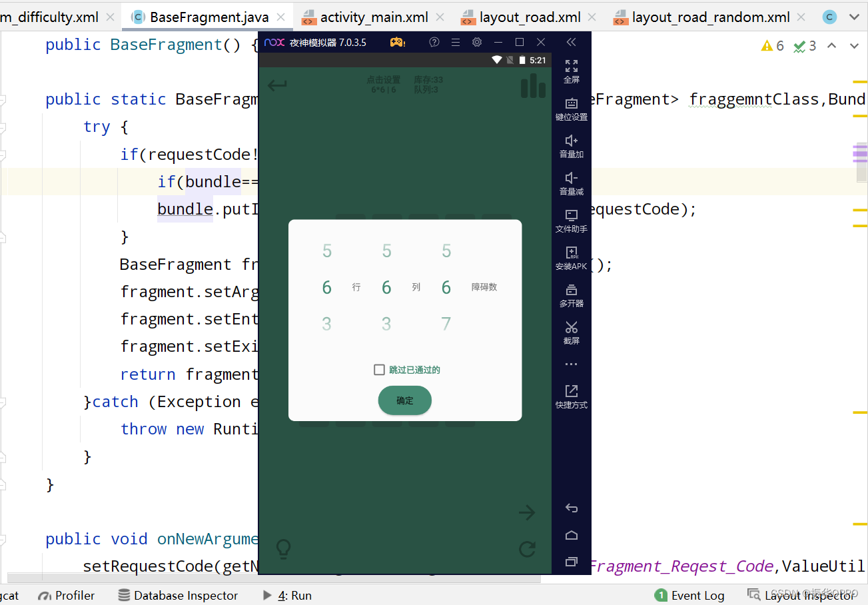Open Nox settings gear in title bar

(477, 42)
